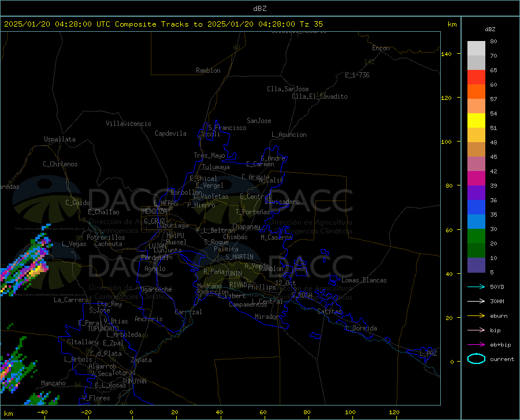The height and width of the screenshot is (420, 520).
Task: Click the MENDOZA city label
Action: pyautogui.click(x=154, y=211)
